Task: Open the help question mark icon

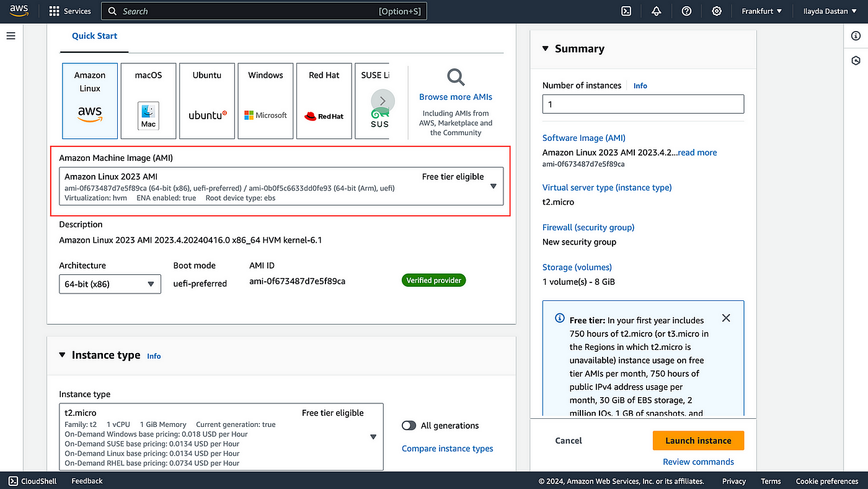Action: (686, 11)
